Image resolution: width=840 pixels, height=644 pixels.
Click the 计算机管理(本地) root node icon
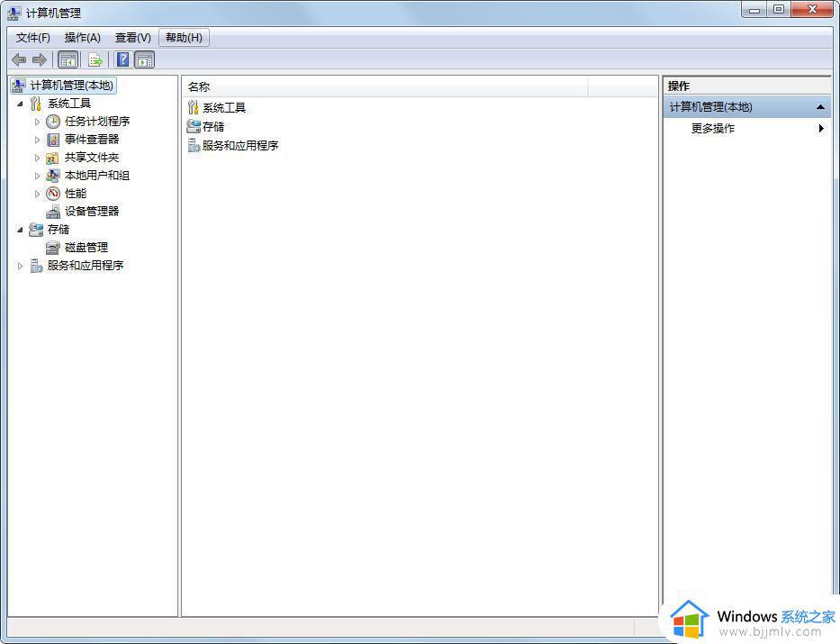coord(19,86)
